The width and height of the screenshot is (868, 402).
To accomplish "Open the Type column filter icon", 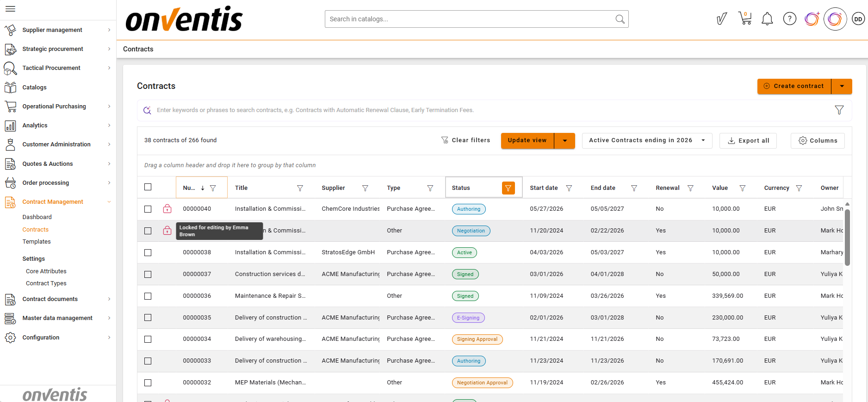I will click(x=430, y=188).
